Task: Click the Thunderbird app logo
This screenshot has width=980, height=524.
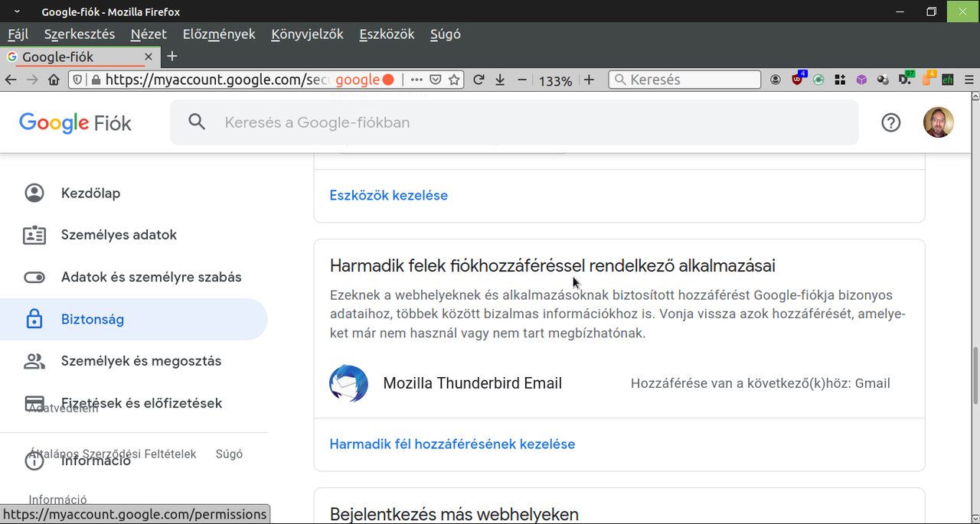Action: pyautogui.click(x=348, y=383)
